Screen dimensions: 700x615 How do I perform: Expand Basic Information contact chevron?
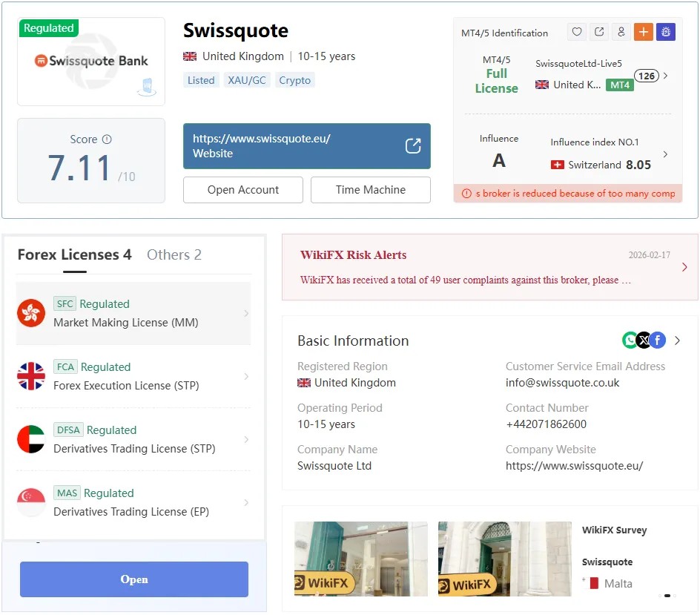tap(678, 341)
